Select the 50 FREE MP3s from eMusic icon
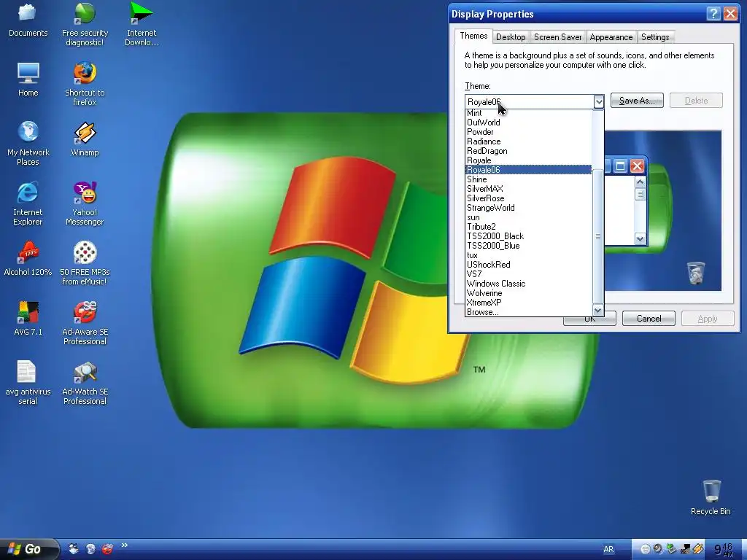 point(85,264)
